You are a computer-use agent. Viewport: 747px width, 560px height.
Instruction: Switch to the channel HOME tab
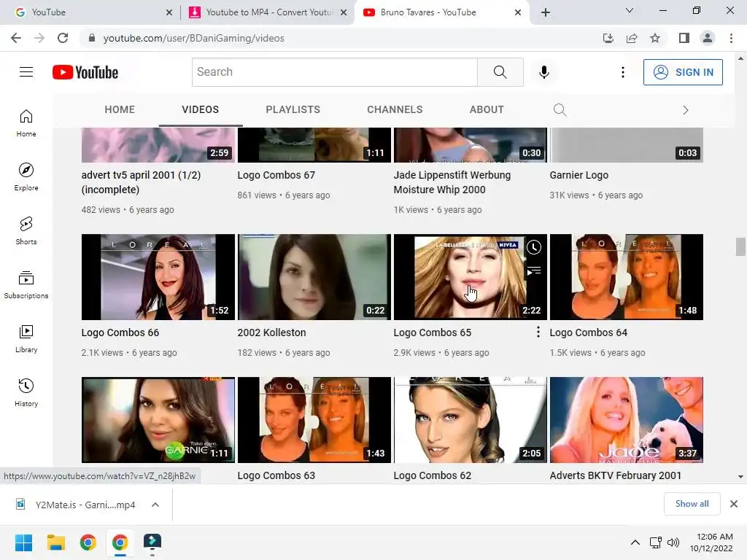click(x=120, y=109)
